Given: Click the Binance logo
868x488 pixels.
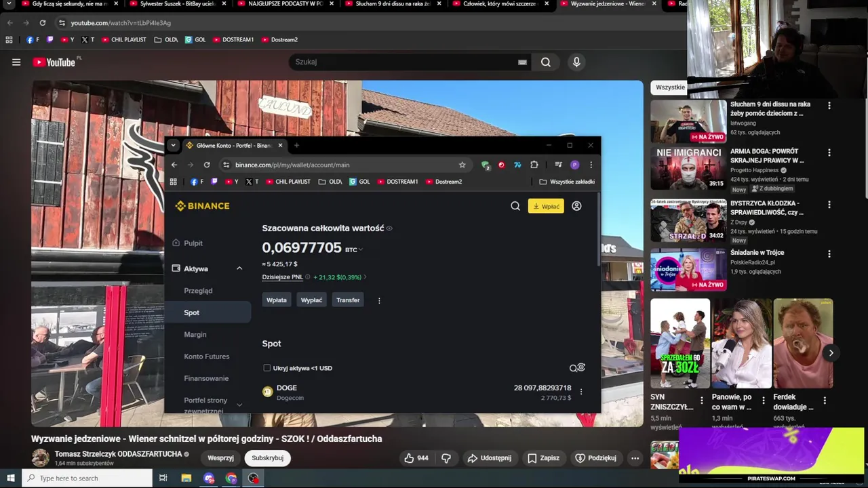Looking at the screenshot, I should pos(202,206).
